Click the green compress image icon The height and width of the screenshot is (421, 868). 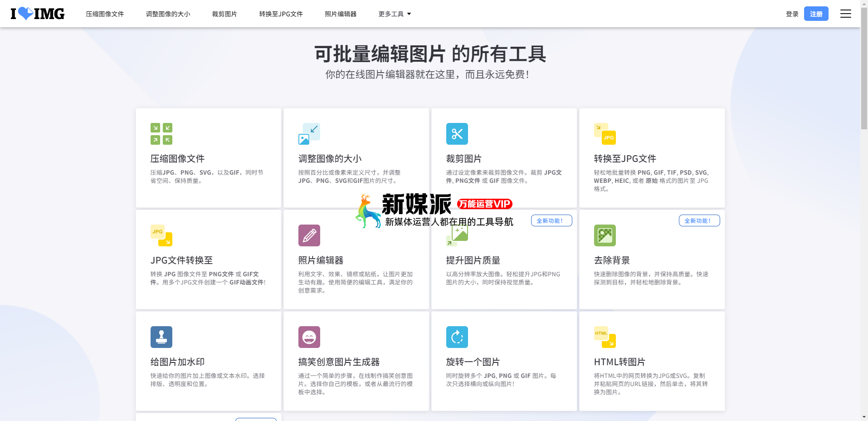(x=161, y=134)
